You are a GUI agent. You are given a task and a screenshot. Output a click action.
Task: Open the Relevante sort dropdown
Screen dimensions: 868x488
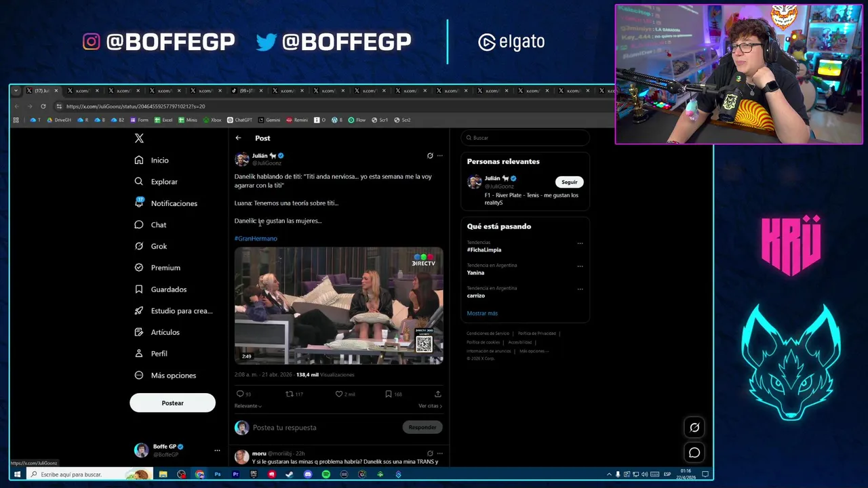(x=248, y=406)
